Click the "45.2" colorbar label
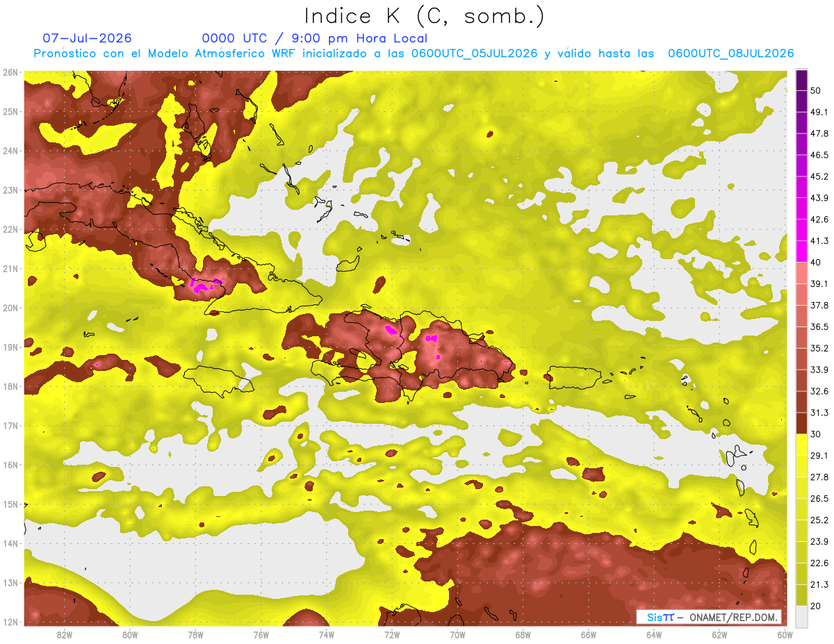The width and height of the screenshot is (834, 644). point(819,176)
